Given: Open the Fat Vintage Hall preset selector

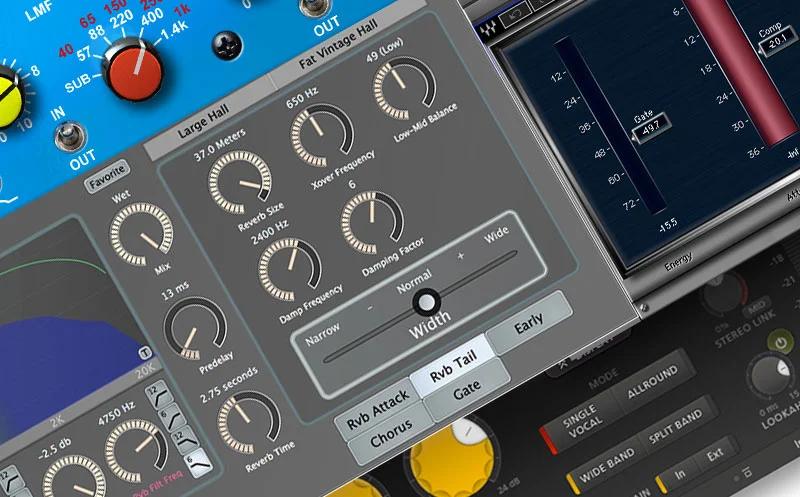Looking at the screenshot, I should coord(339,45).
